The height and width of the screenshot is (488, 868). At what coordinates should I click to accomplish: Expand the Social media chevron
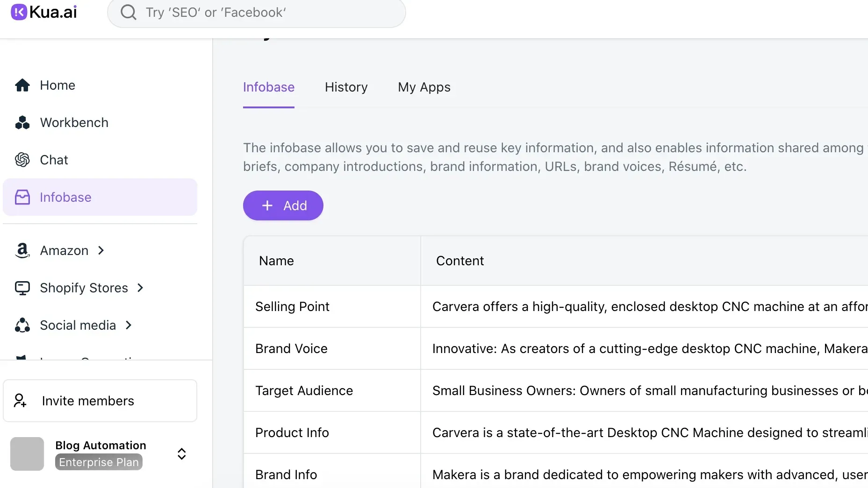(129, 325)
